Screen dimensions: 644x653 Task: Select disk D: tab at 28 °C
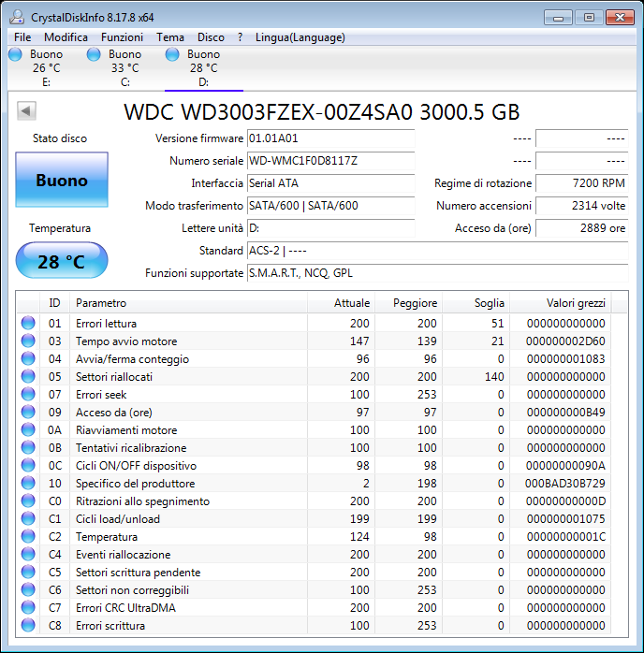[x=204, y=68]
